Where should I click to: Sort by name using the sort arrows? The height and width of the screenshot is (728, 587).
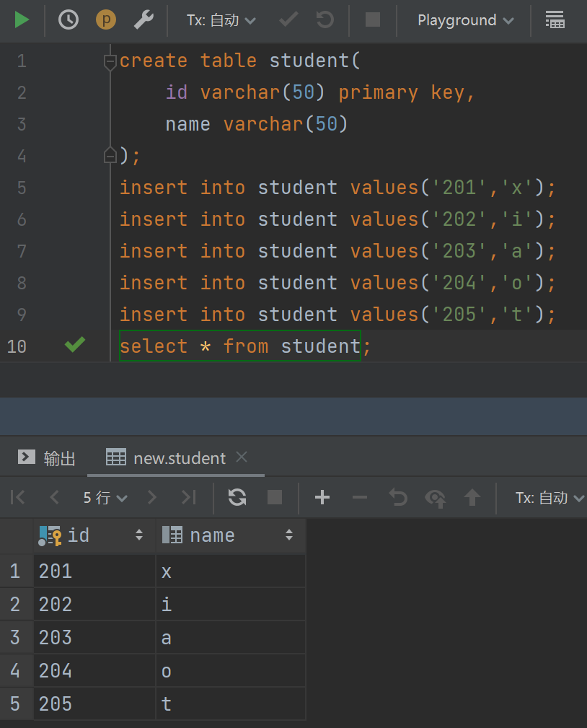point(289,535)
